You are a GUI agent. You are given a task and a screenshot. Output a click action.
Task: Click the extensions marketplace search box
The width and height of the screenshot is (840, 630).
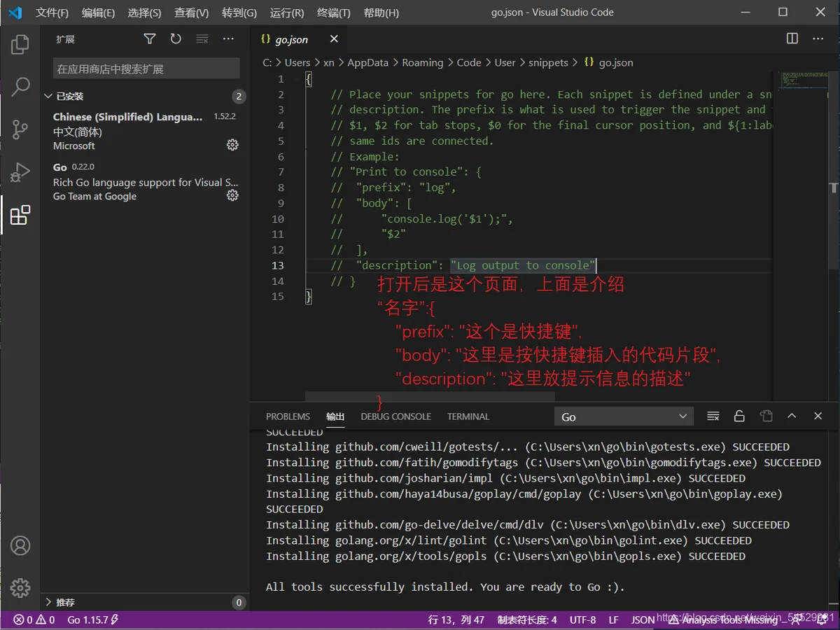click(146, 69)
